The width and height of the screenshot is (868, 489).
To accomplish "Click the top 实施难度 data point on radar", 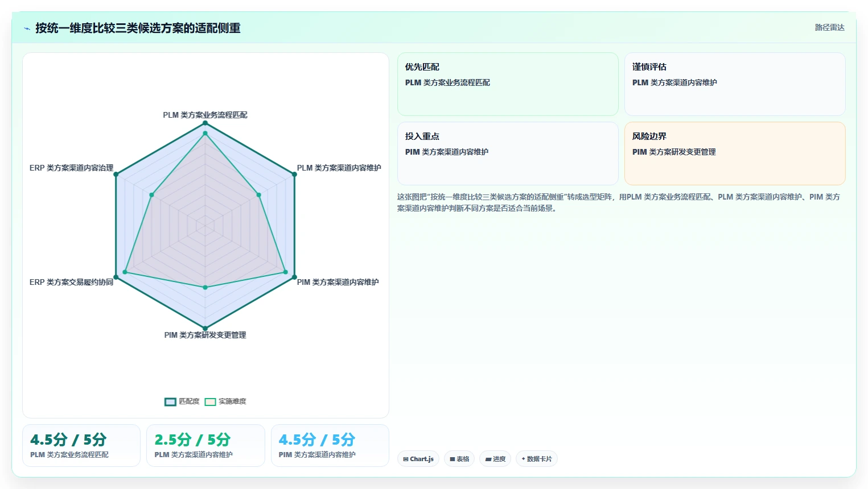I will tap(205, 134).
